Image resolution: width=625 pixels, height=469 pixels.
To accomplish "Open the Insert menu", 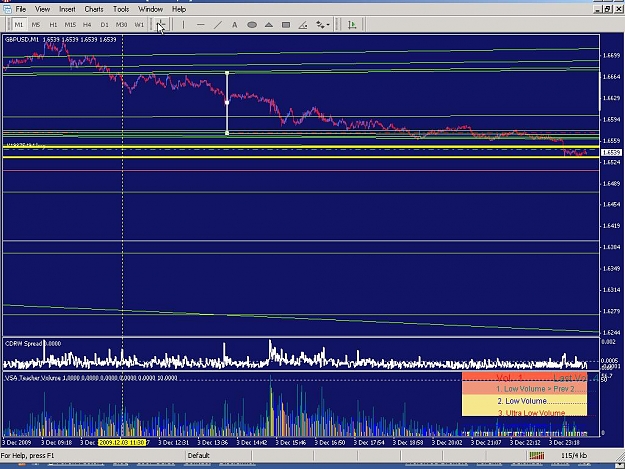I will click(67, 9).
